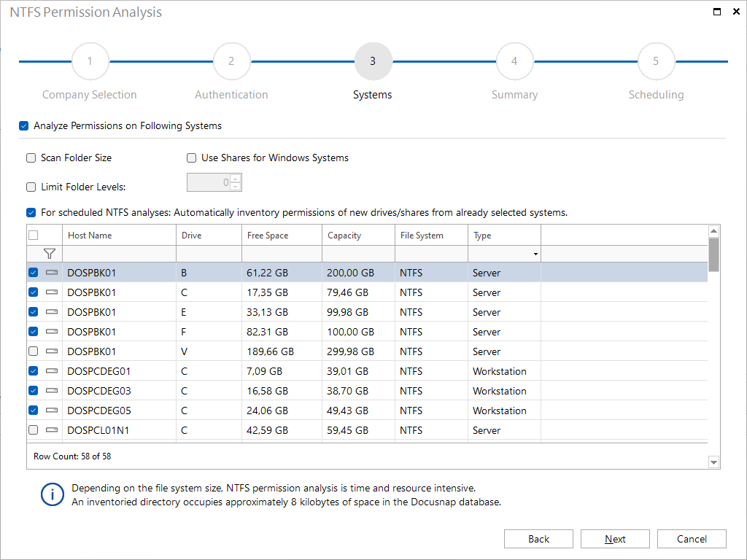Viewport: 747px width, 560px height.
Task: Sort by Capacity column header
Action: [x=358, y=236]
